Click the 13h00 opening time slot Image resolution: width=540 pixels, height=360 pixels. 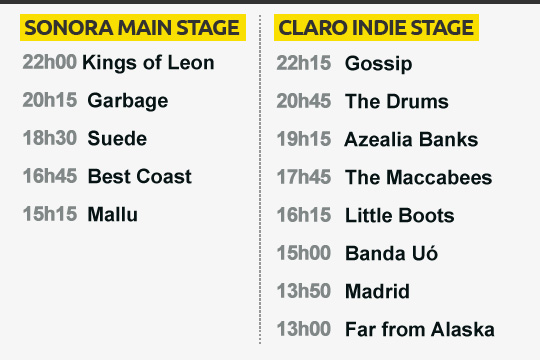click(304, 329)
